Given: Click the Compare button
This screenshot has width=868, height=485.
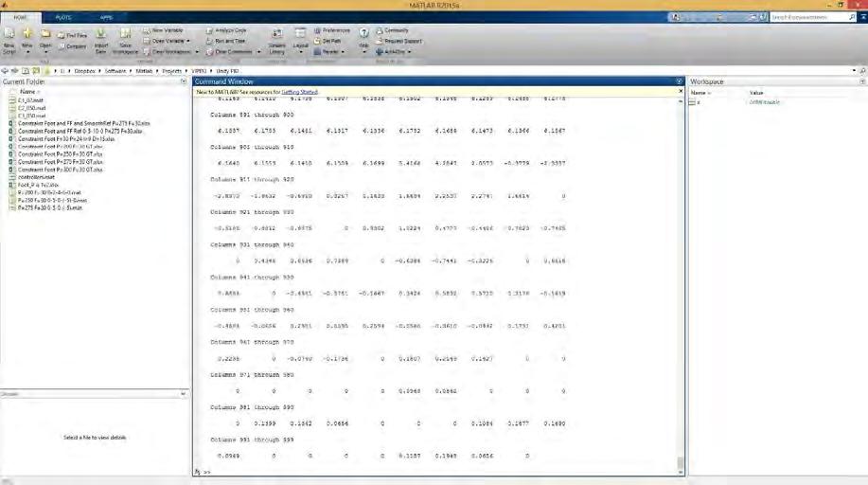Looking at the screenshot, I should coord(73,46).
